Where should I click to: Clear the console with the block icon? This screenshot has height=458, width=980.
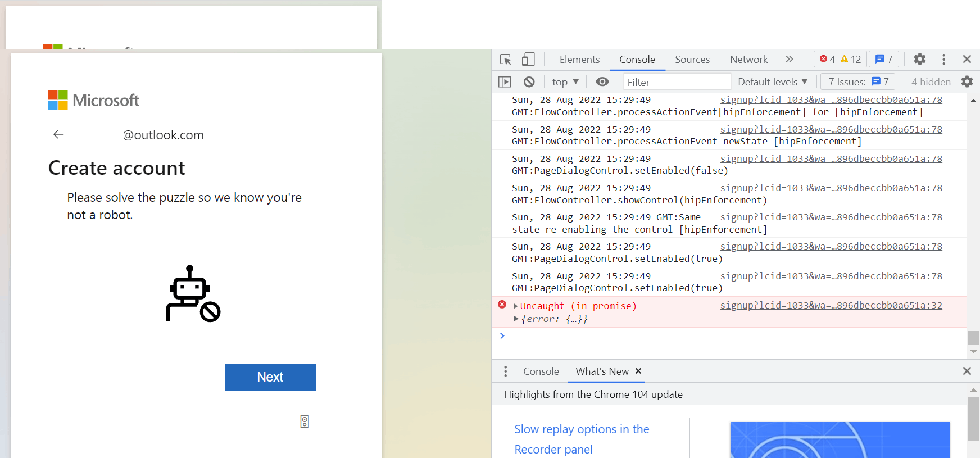click(x=529, y=82)
